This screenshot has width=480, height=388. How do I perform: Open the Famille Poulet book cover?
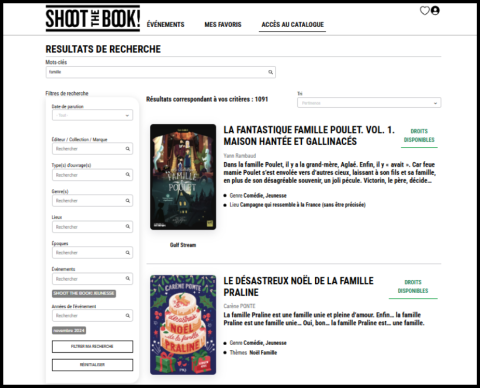point(183,177)
